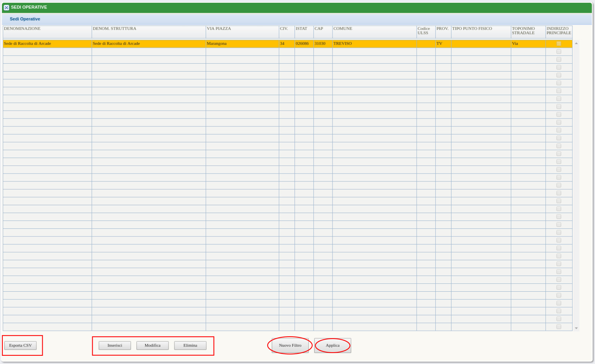Click the scrollbar down arrow
The width and height of the screenshot is (595, 364).
point(576,328)
